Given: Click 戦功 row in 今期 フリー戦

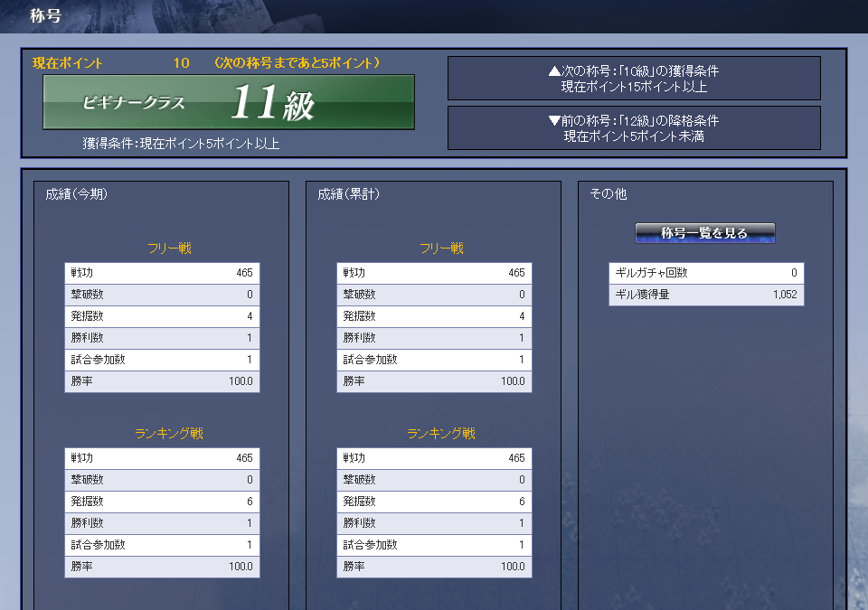Looking at the screenshot, I should click(x=162, y=273).
